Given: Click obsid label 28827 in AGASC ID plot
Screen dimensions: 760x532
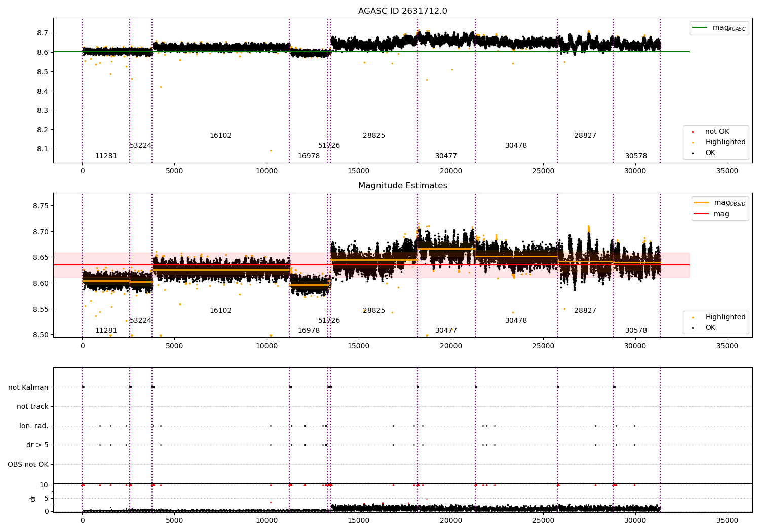Looking at the screenshot, I should point(585,136).
